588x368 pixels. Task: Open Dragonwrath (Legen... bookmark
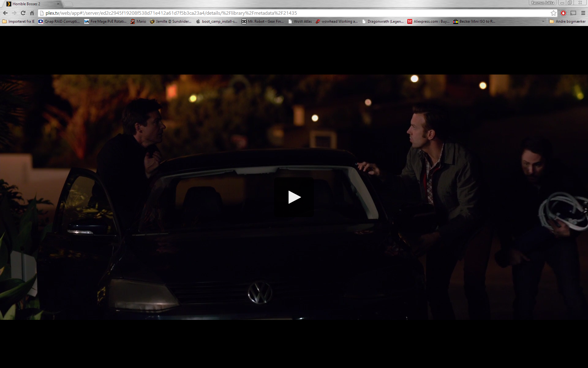383,21
